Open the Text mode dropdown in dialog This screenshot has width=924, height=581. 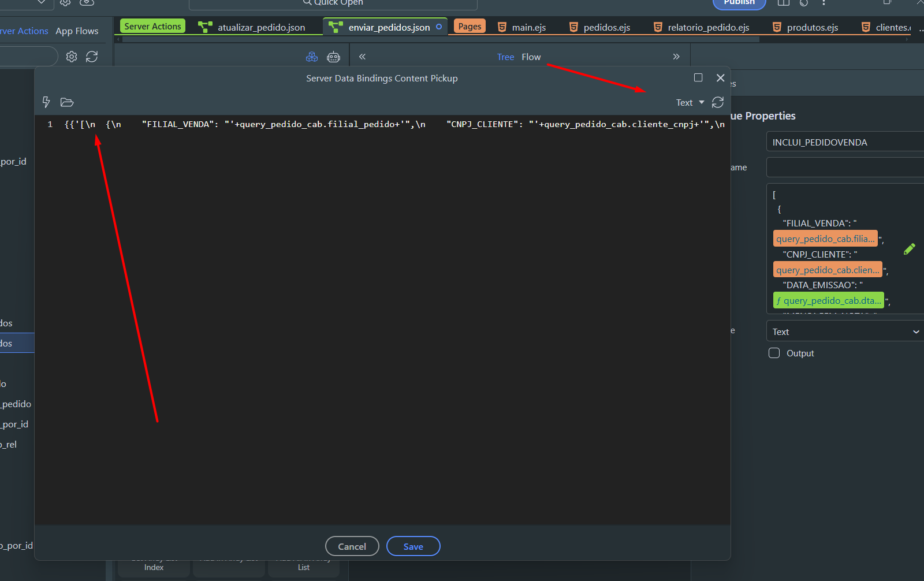(690, 102)
